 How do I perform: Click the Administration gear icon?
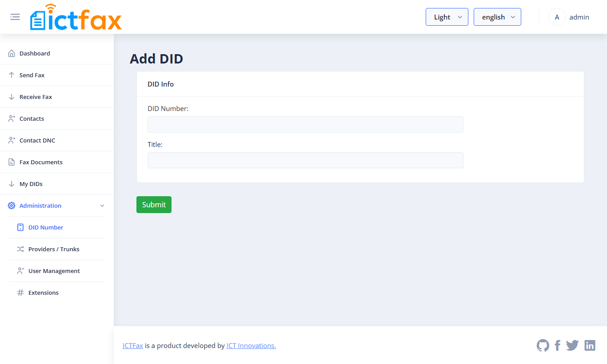tap(12, 206)
